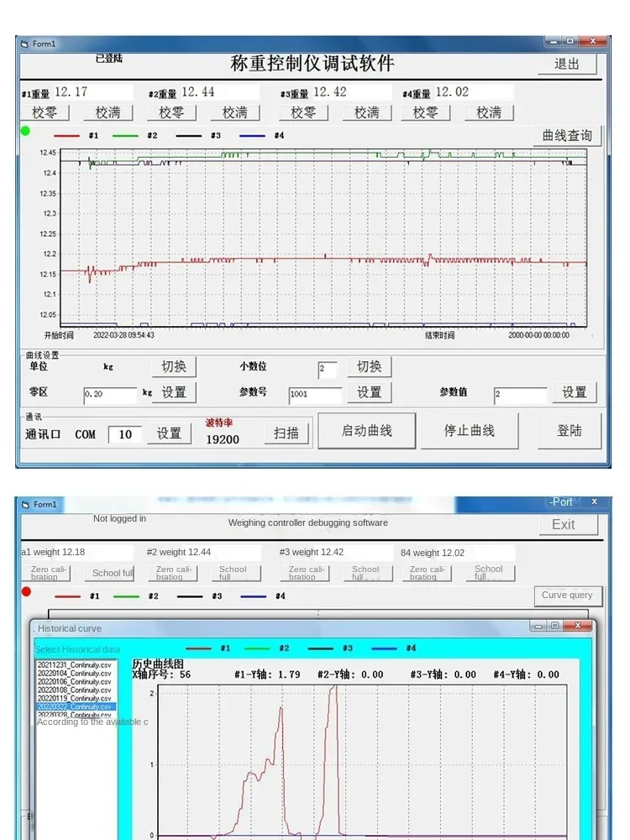The height and width of the screenshot is (840, 630).
Task: Click the red status indicator circle
Action: click(25, 591)
